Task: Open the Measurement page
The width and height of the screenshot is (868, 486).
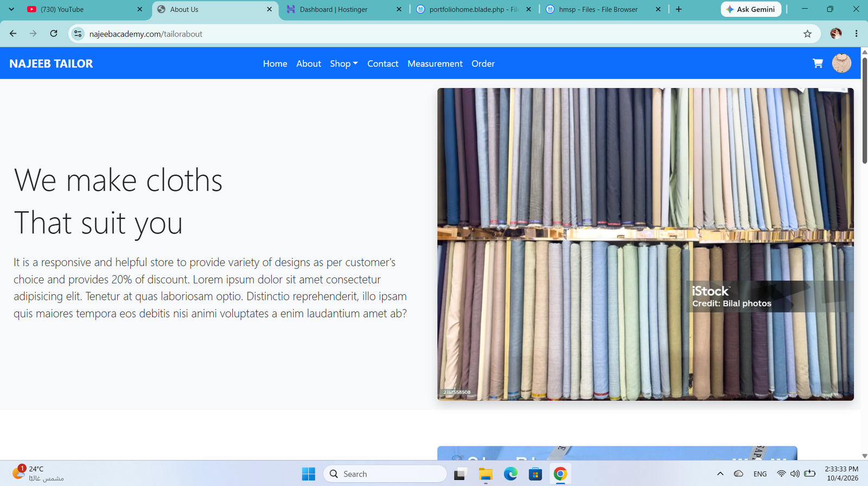Action: (x=435, y=64)
